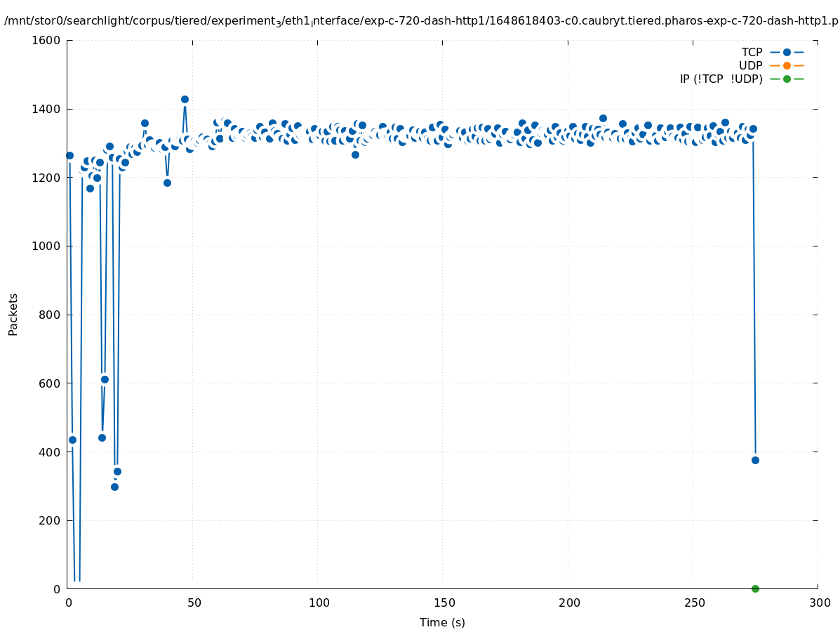Screen dimensions: 840x632
Task: Click the TCP point at about 610 packets
Action: [x=105, y=379]
